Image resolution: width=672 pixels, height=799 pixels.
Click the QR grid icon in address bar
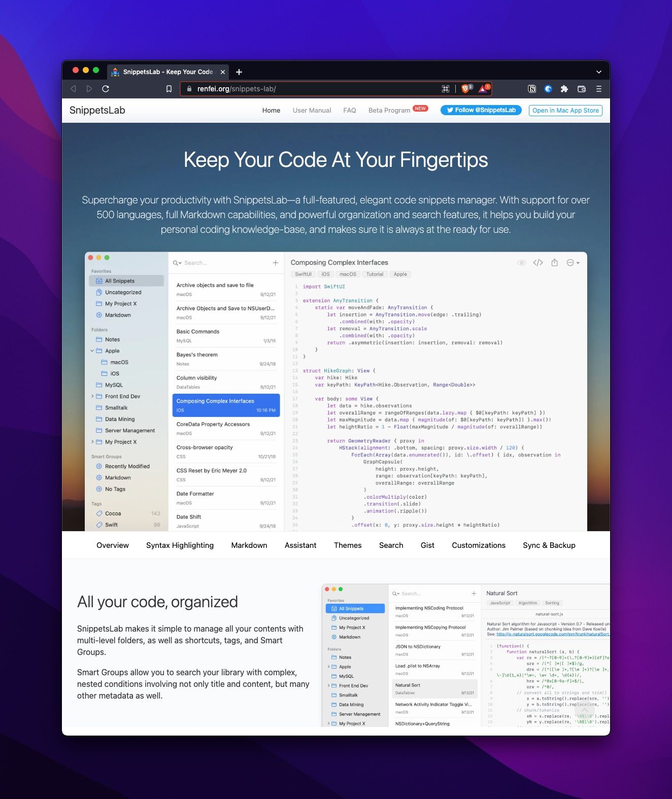point(446,89)
